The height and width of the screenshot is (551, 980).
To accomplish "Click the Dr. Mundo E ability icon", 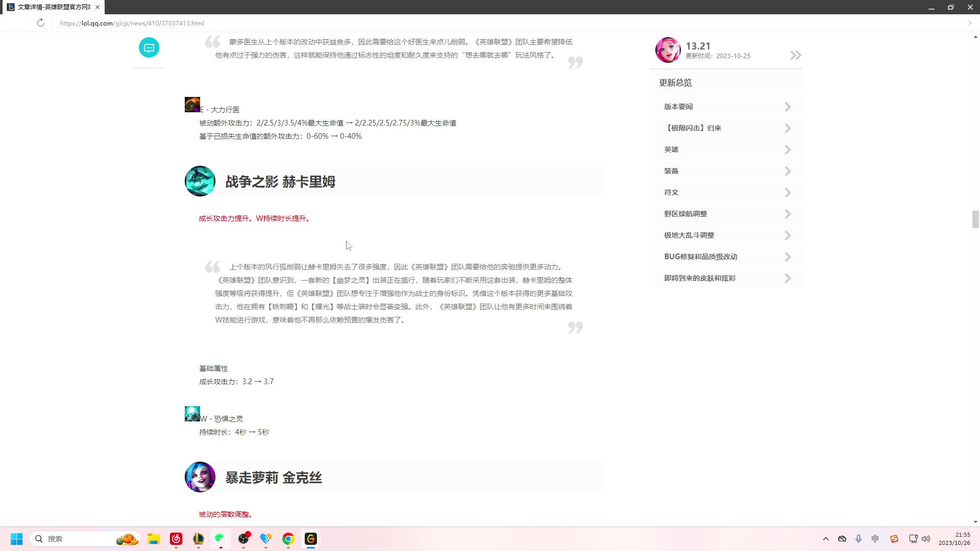I will pyautogui.click(x=192, y=105).
